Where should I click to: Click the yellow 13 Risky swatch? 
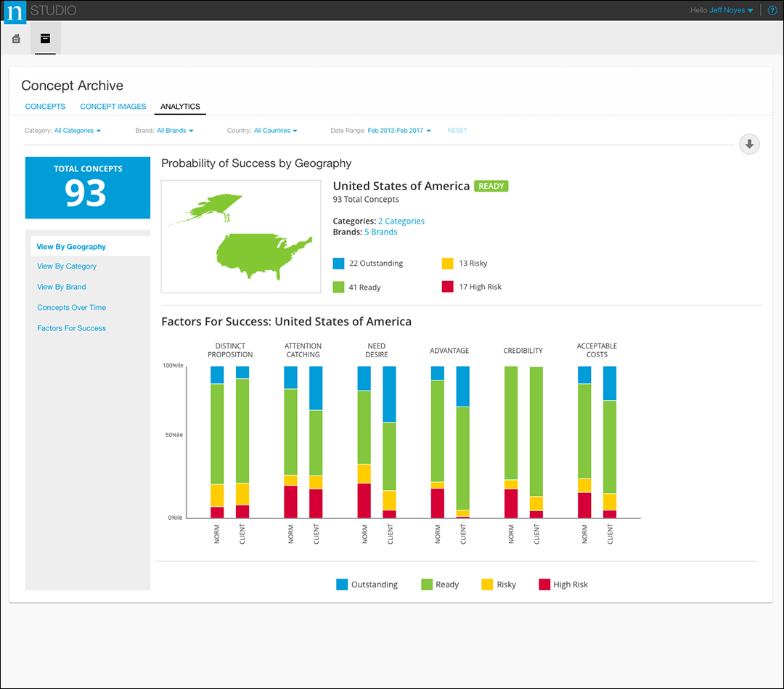click(x=447, y=264)
